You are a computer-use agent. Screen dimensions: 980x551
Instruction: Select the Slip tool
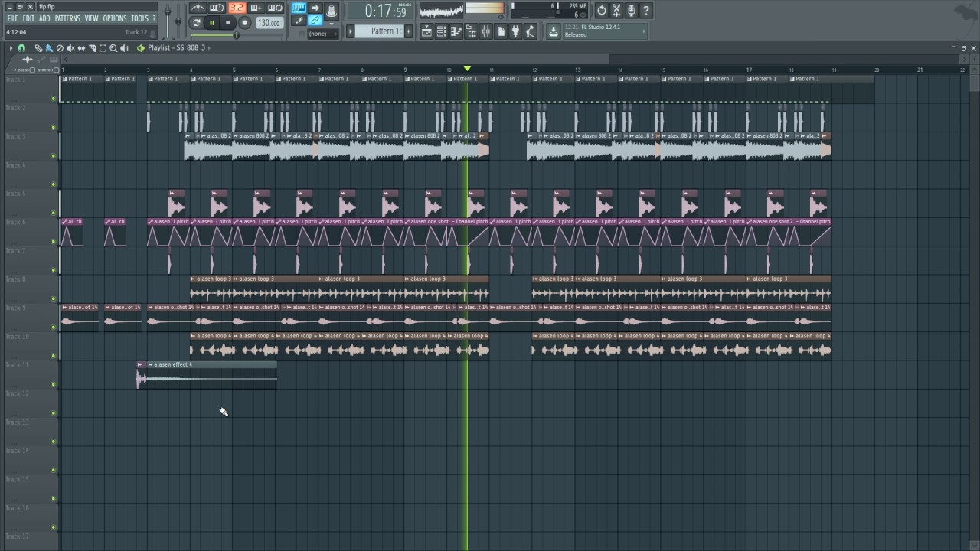pyautogui.click(x=81, y=47)
